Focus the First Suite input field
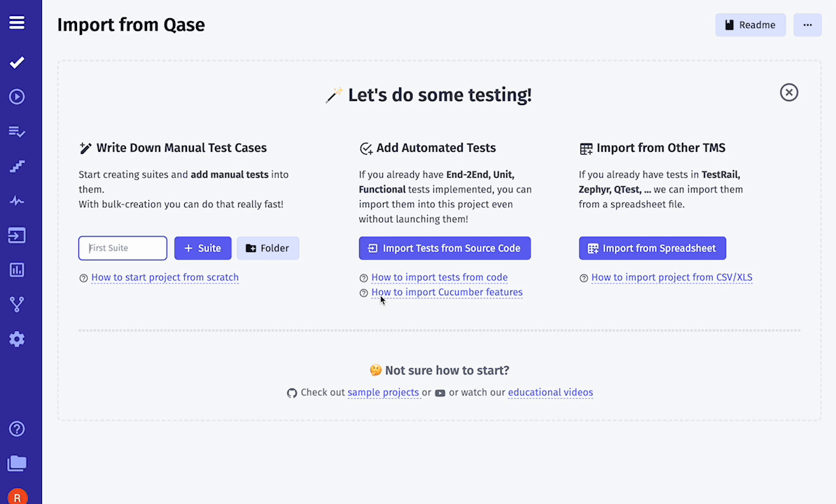Viewport: 836px width, 504px height. pyautogui.click(x=123, y=248)
